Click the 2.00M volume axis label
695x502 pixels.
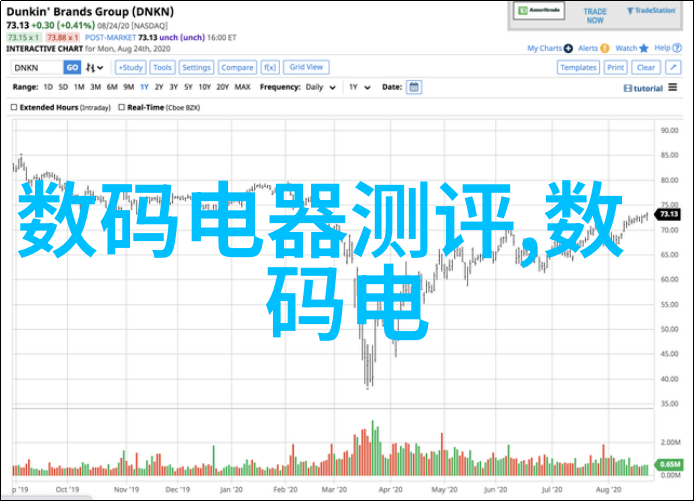point(671,442)
